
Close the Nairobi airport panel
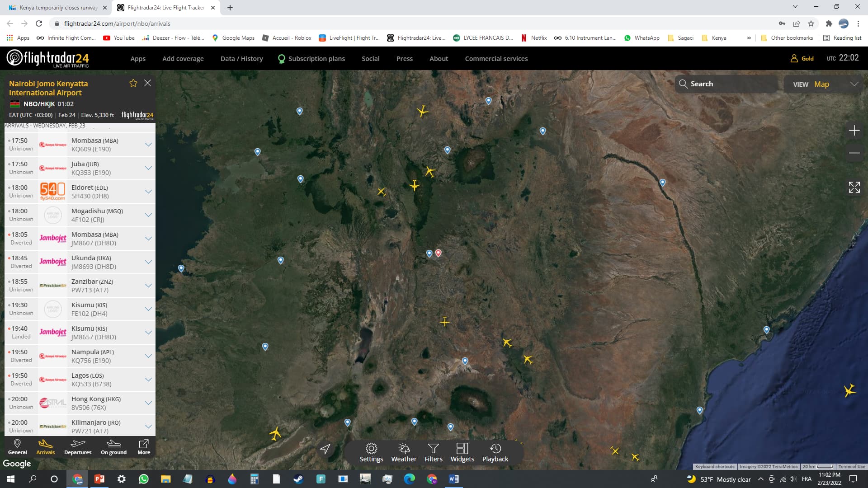147,83
